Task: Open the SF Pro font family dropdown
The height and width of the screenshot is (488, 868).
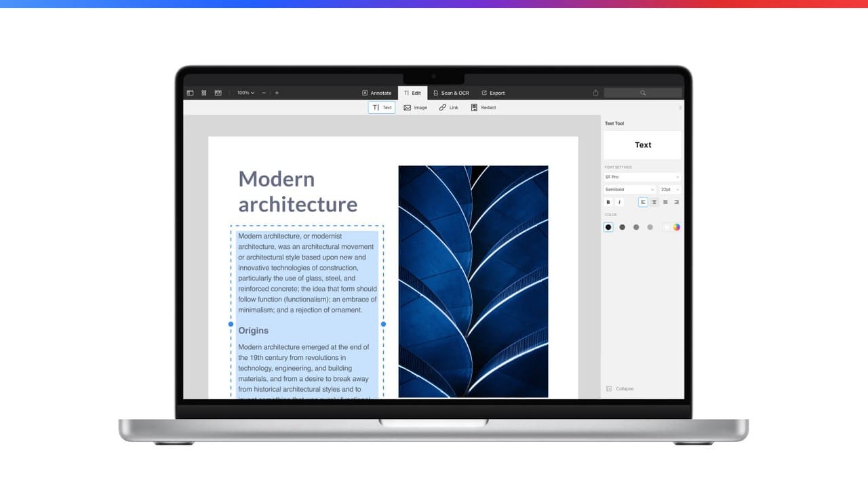Action: [x=642, y=177]
